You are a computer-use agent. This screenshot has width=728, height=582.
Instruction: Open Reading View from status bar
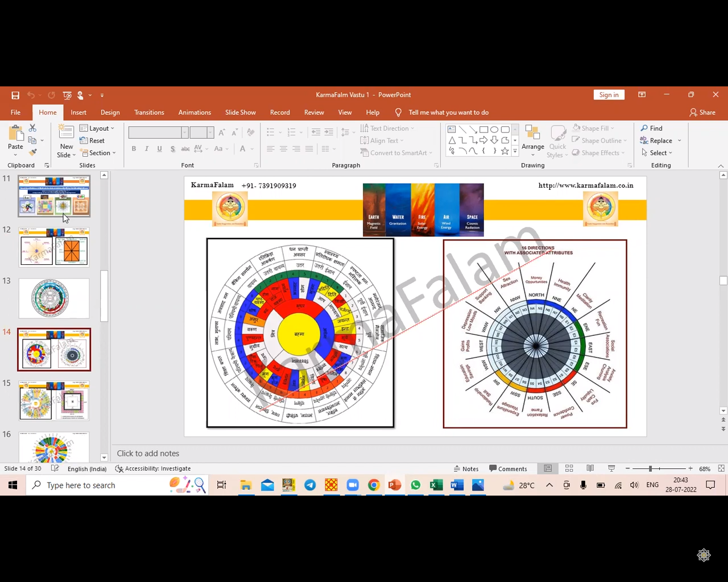click(x=590, y=469)
